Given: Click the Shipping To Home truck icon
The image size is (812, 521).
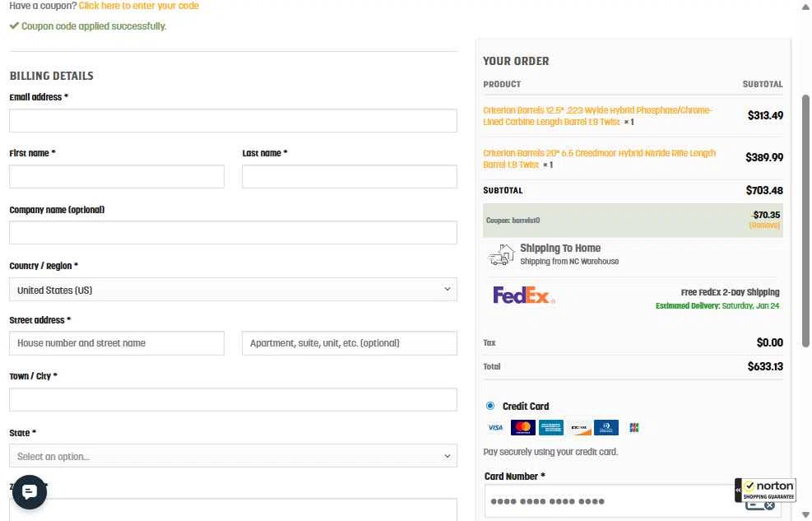Looking at the screenshot, I should pos(501,254).
